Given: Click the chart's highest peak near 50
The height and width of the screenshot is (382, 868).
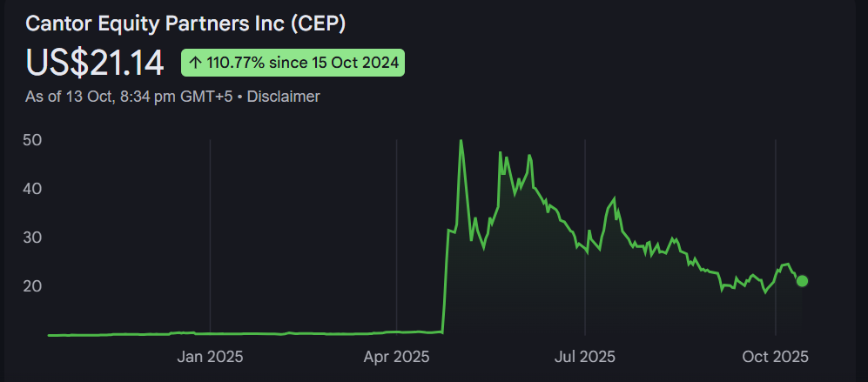Looking at the screenshot, I should click(x=461, y=142).
